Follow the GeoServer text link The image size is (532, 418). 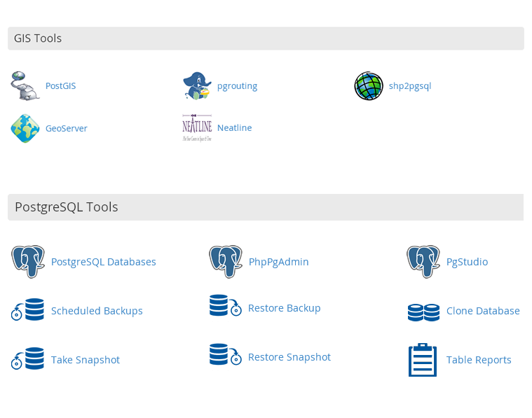[67, 128]
